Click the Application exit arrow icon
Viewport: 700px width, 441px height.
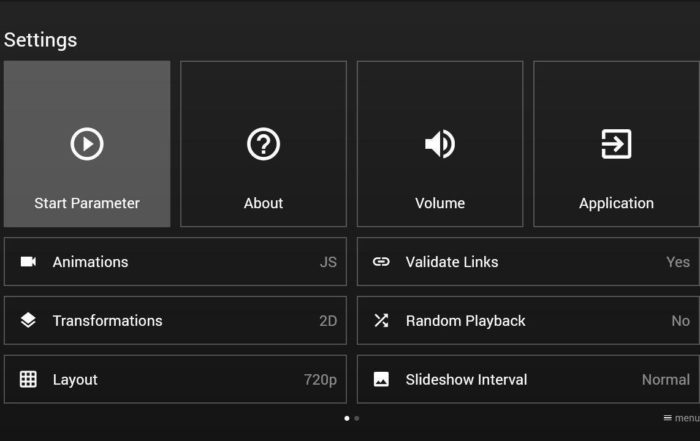point(616,144)
